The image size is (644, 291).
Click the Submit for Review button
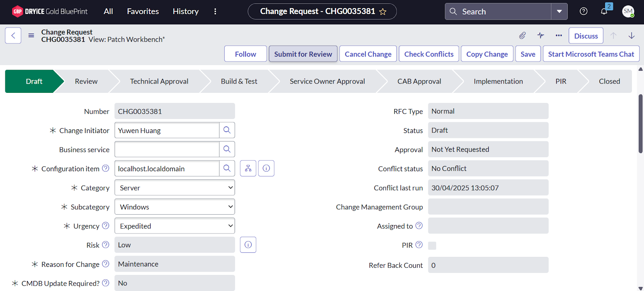click(x=303, y=54)
